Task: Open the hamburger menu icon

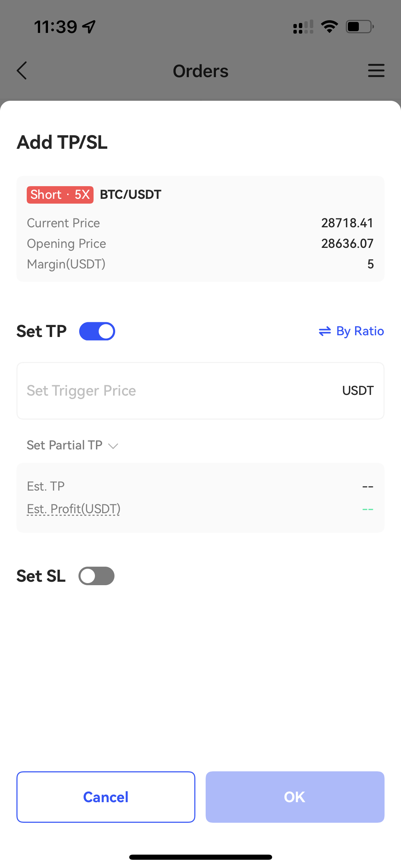Action: tap(376, 71)
